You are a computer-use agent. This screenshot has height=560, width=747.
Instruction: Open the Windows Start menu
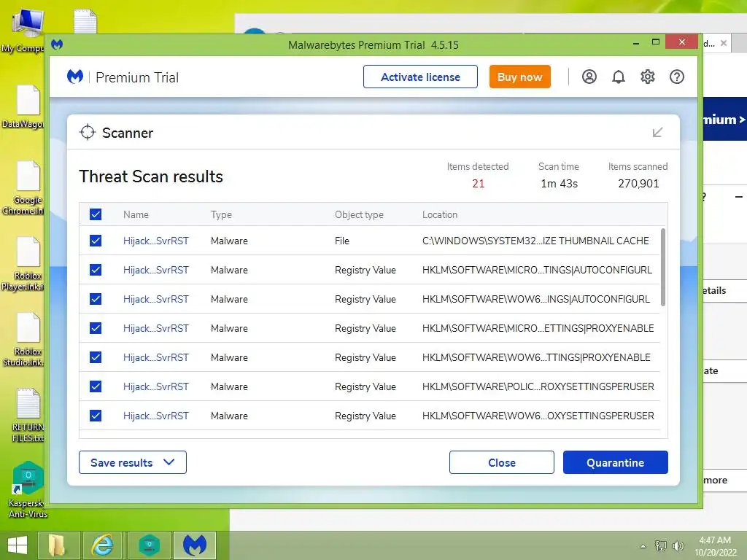(18, 545)
